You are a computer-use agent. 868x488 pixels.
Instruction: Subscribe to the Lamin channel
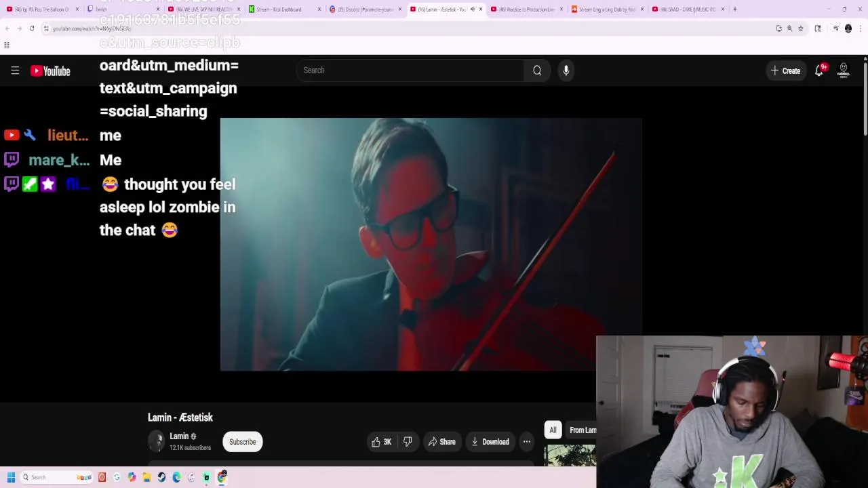click(x=242, y=442)
